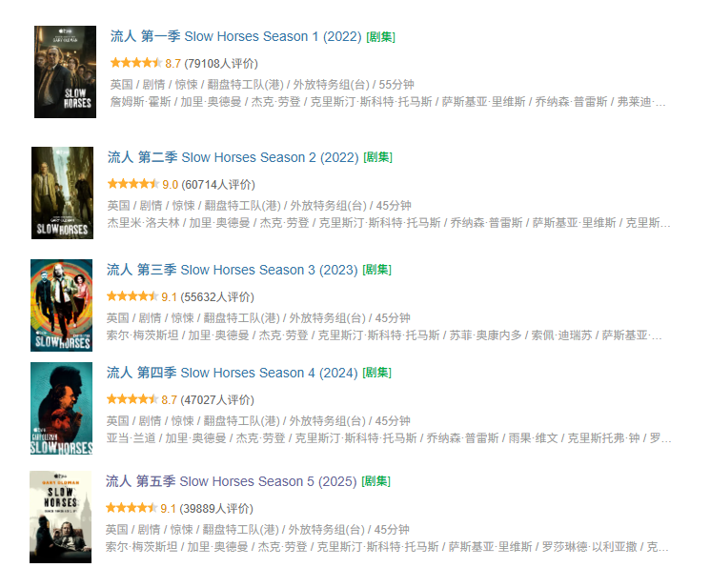This screenshot has height=588, width=710.
Task: Click star rating icons for Season 4
Action: (132, 399)
